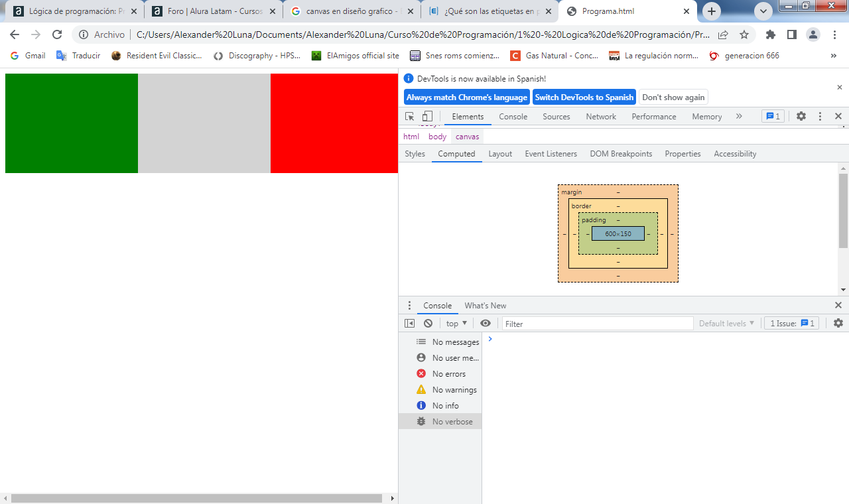Click the 600×150 content box in box model
The width and height of the screenshot is (849, 504).
[x=618, y=233]
